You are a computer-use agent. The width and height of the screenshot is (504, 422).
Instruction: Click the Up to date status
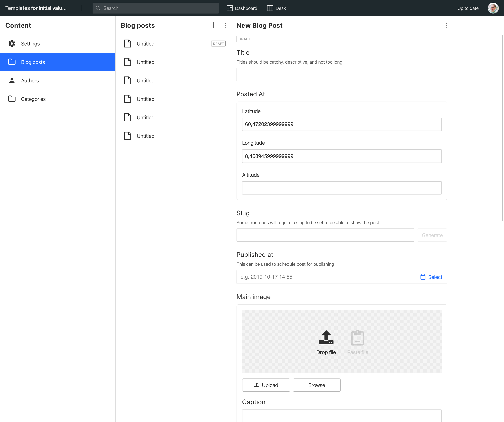point(468,8)
